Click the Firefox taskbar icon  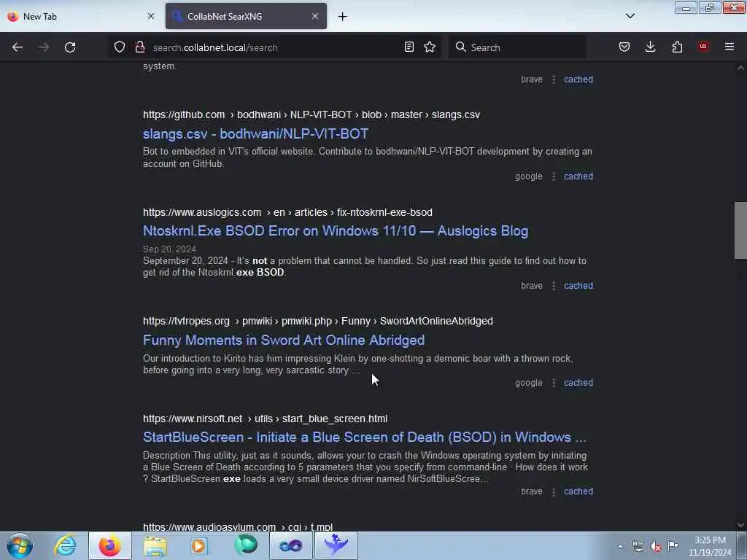pos(109,545)
